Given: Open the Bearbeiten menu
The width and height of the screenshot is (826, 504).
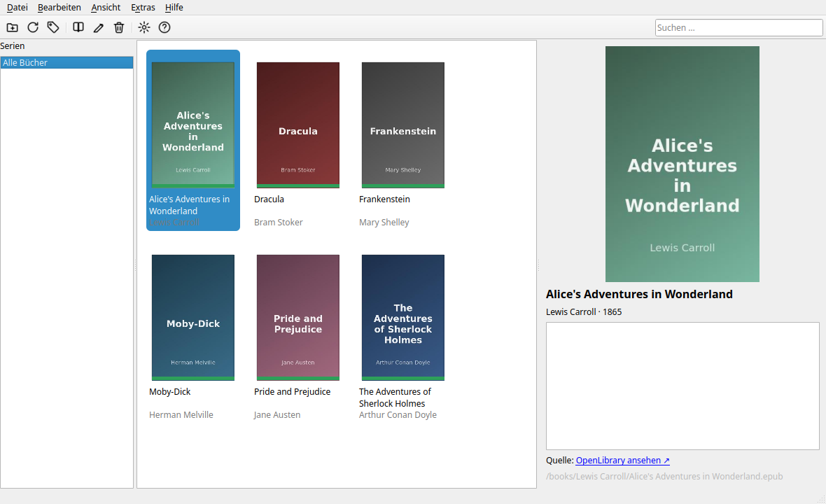Looking at the screenshot, I should [59, 8].
